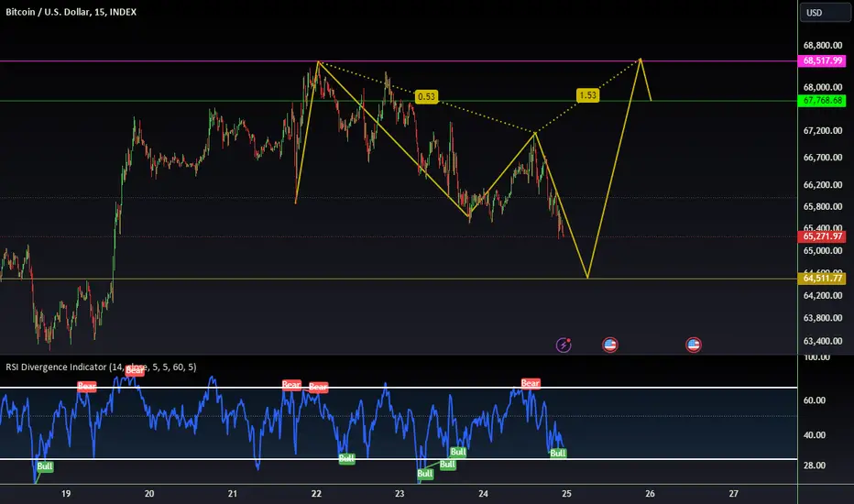Open US flag economic event after date 26

coord(694,345)
